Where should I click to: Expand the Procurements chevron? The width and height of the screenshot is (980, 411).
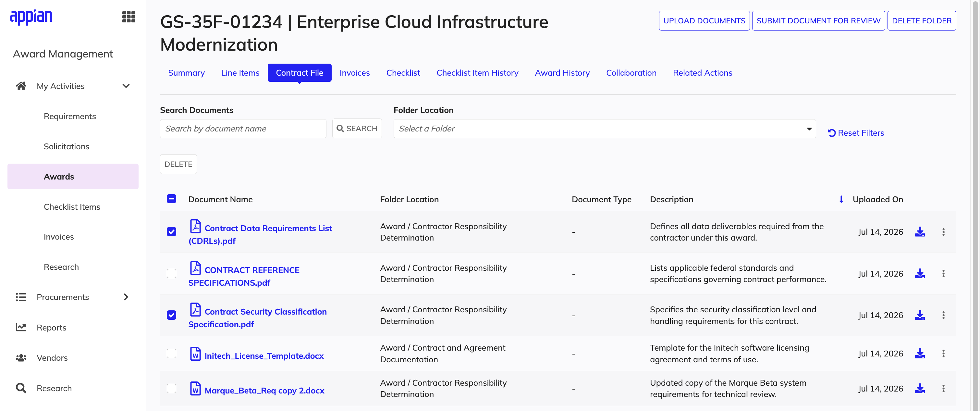coord(126,297)
